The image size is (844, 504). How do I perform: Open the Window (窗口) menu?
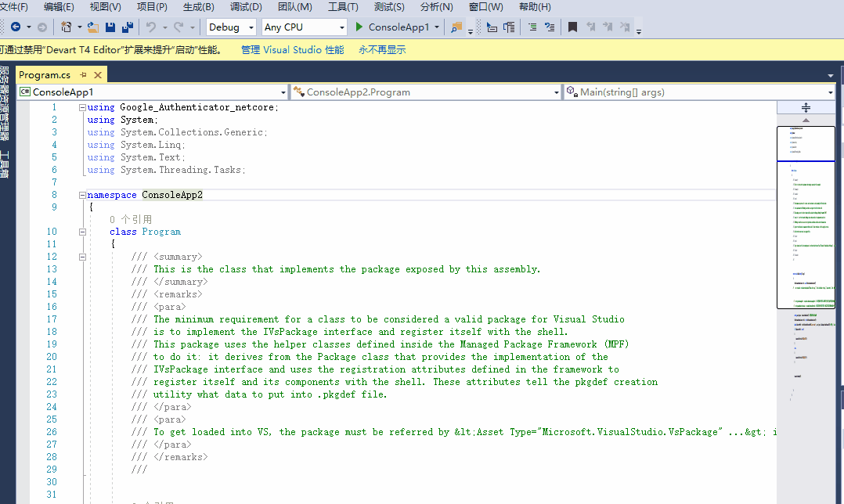486,7
